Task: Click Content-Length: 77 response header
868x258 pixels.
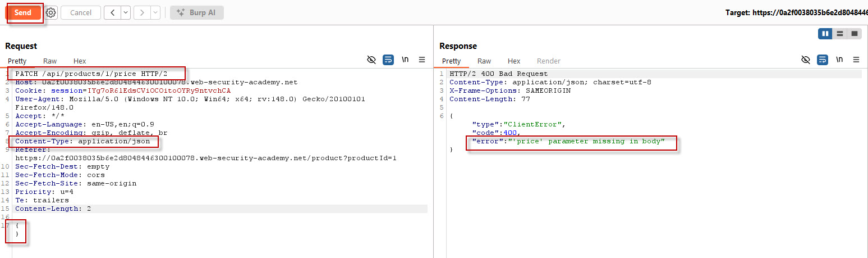Action: click(x=490, y=99)
